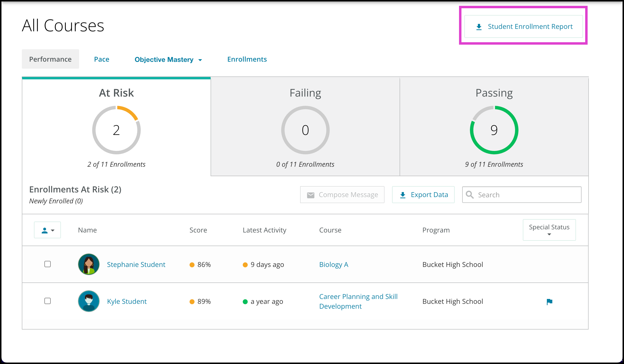The width and height of the screenshot is (624, 364).
Task: Click Stephanie Student's avatar
Action: click(89, 264)
